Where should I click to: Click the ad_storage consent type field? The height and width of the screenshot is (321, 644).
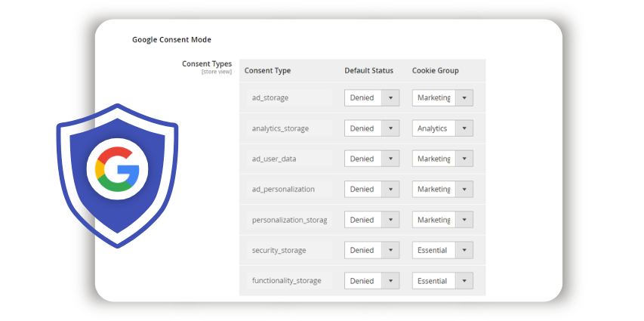point(289,98)
